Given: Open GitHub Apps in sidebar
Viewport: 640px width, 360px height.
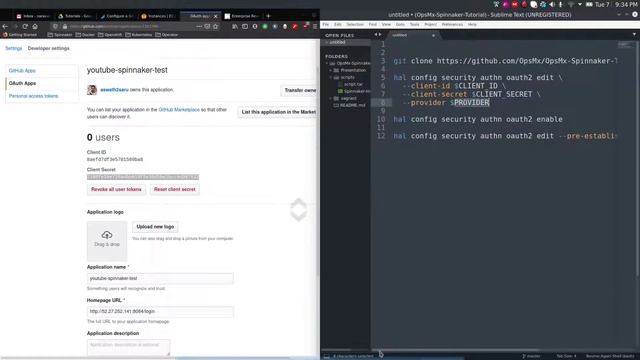Looking at the screenshot, I should 22,71.
